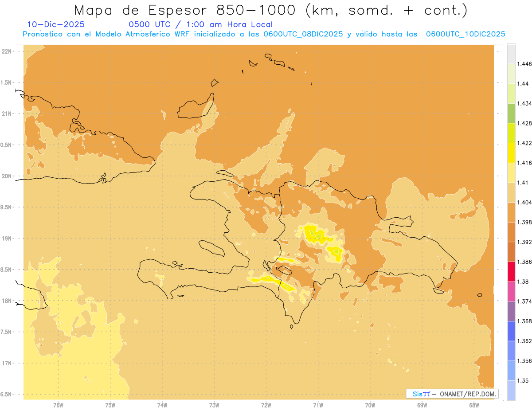Click the colorbar label '1.35'
This screenshot has width=532, height=411.
(523, 381)
